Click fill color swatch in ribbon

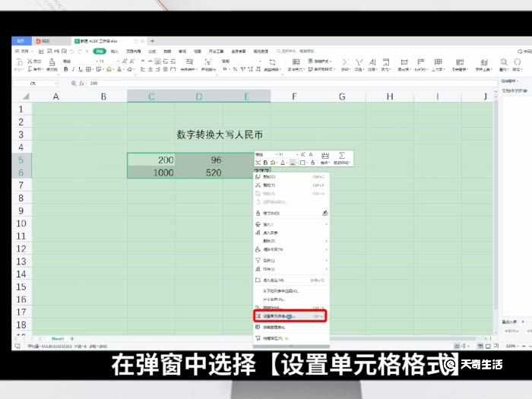[109, 69]
